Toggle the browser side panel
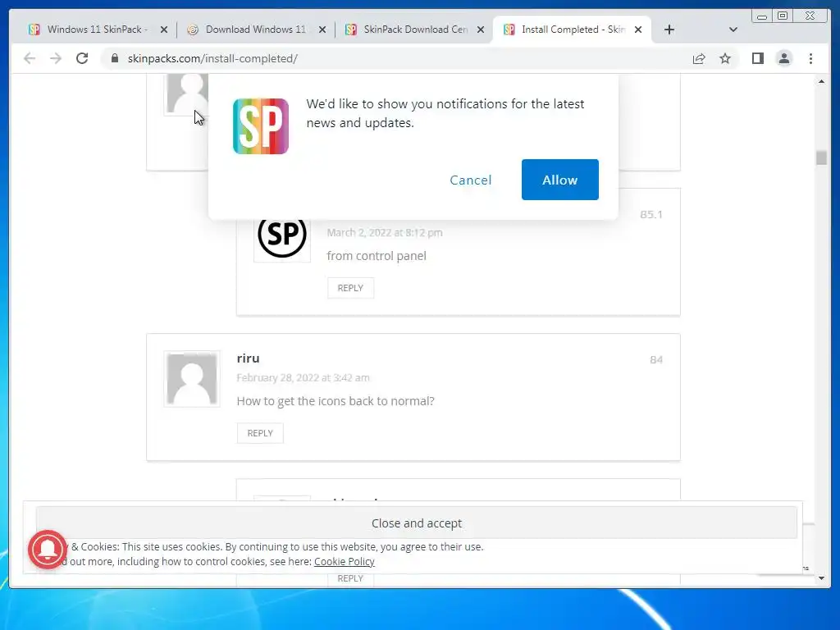Screen dimensions: 840x630 pos(757,58)
